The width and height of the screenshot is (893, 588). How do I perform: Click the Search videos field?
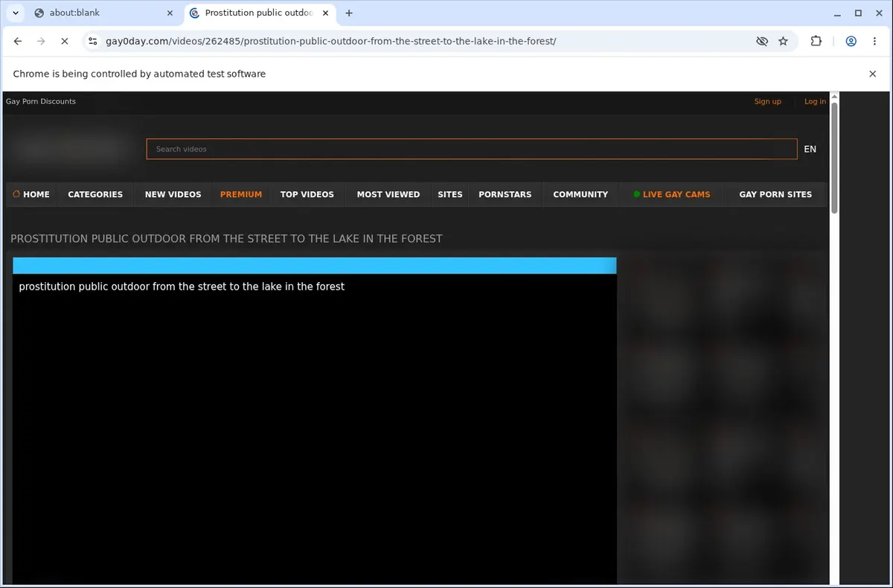[x=472, y=149]
